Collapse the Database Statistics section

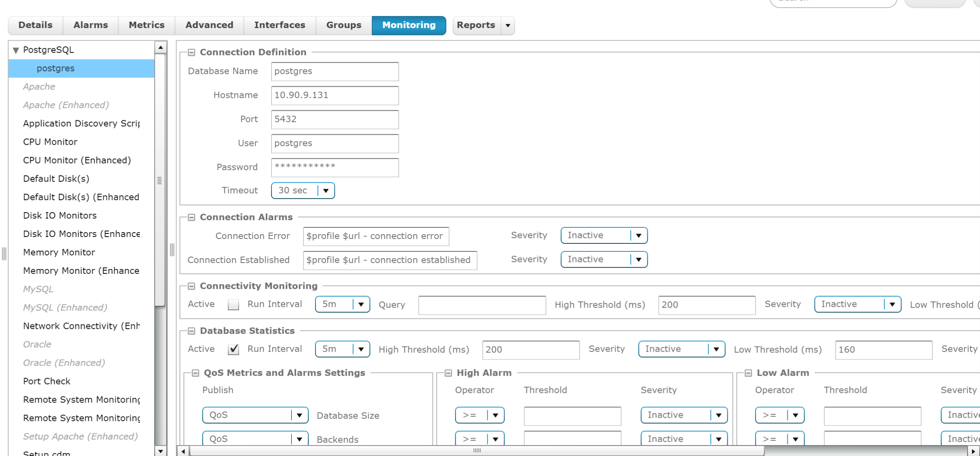click(x=192, y=331)
